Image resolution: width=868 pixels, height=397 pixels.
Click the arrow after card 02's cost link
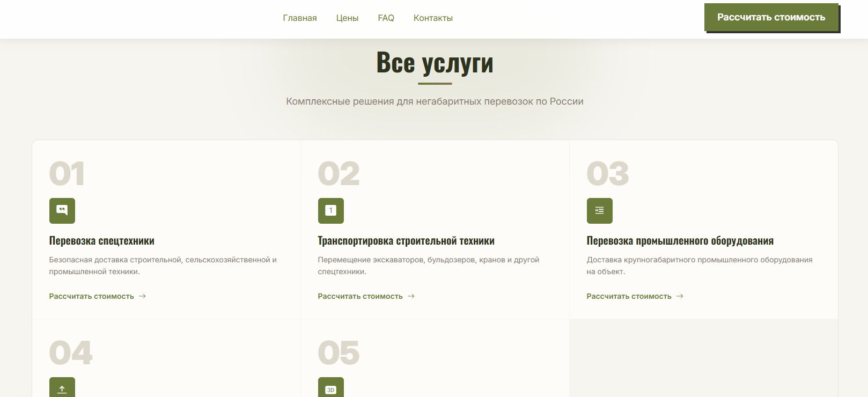[411, 296]
